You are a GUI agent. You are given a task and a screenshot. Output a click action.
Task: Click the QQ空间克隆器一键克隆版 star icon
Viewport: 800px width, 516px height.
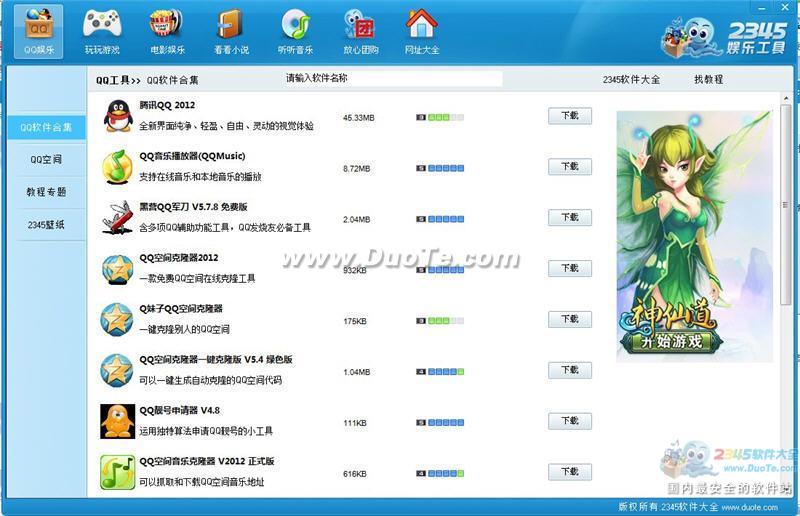tap(117, 371)
